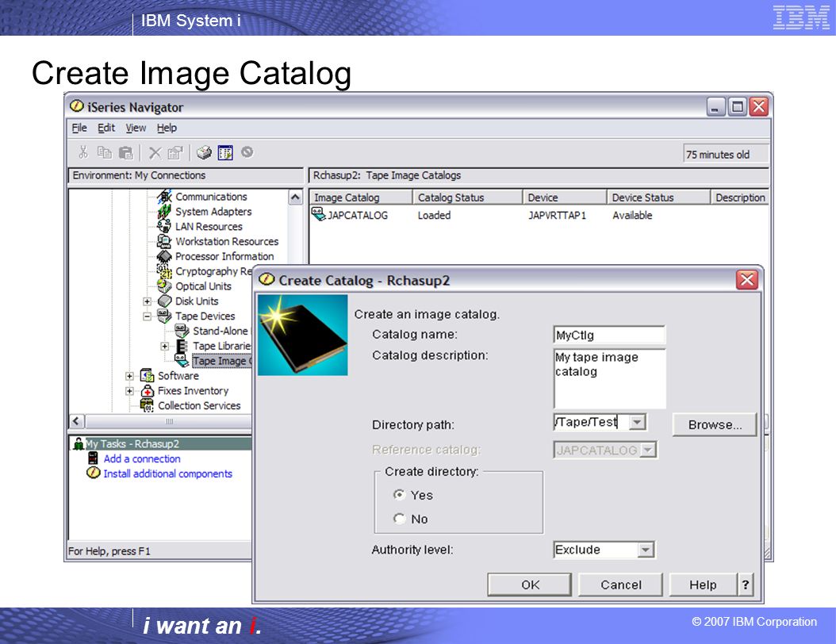Image resolution: width=836 pixels, height=644 pixels.
Task: Click the Browse... button
Action: click(x=715, y=425)
